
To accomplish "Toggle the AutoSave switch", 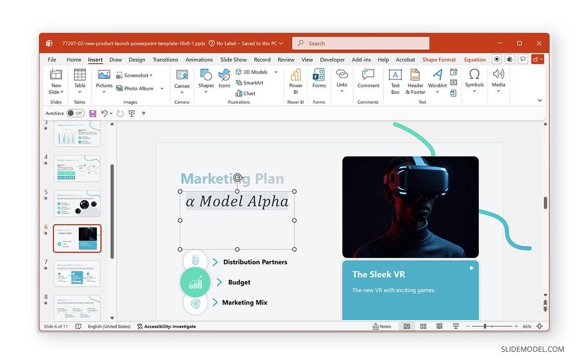I will click(75, 113).
